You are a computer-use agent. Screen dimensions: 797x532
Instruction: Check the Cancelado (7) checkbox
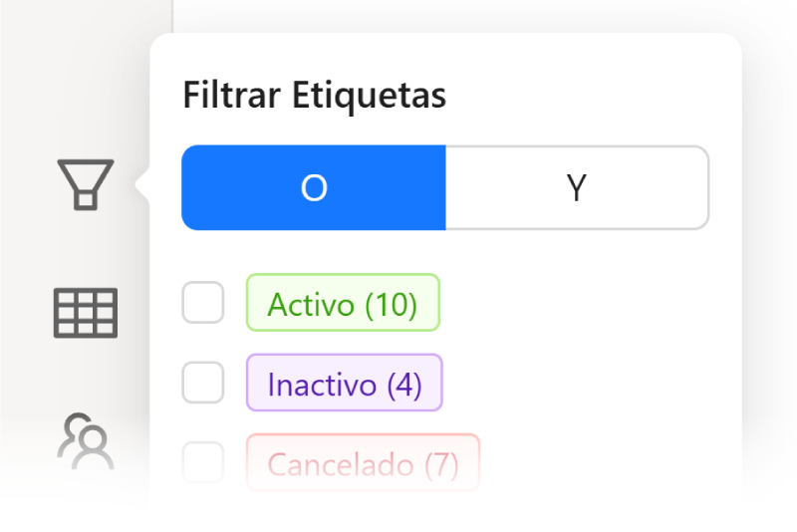point(203,462)
